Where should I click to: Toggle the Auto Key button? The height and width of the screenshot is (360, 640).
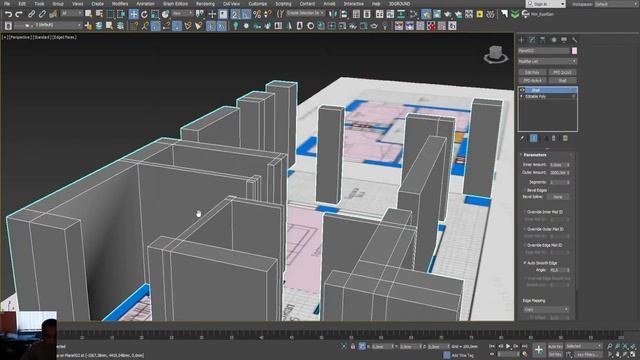pyautogui.click(x=555, y=347)
